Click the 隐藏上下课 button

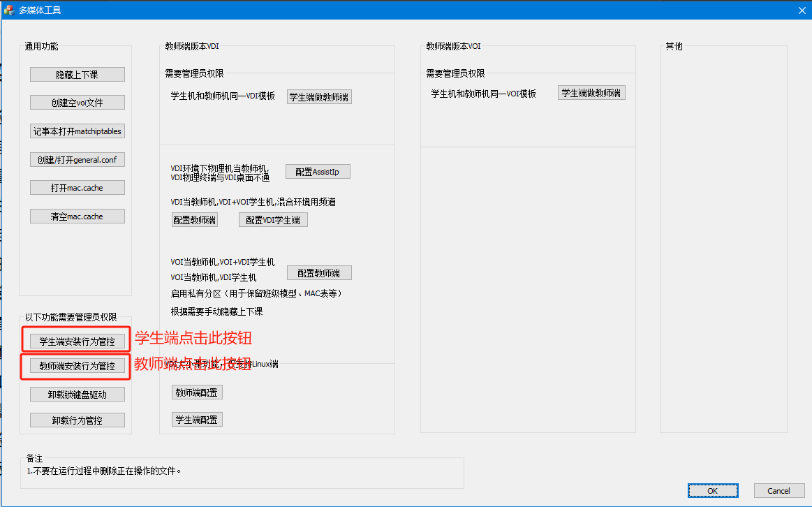pos(77,75)
